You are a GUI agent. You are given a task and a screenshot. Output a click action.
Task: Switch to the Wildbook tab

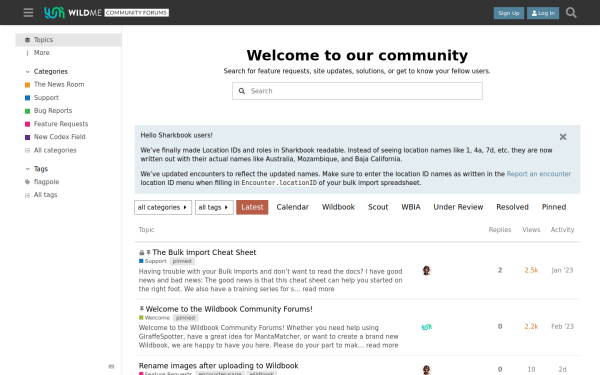338,207
